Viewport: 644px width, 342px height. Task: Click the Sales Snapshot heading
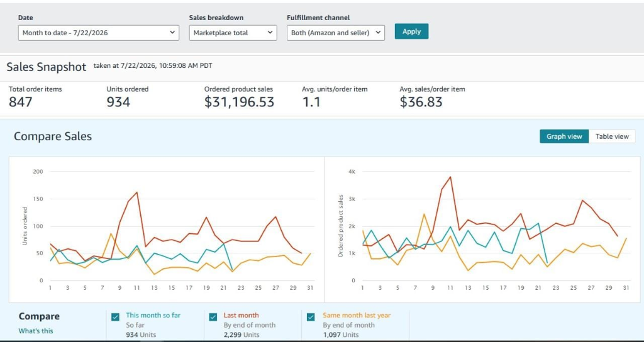coord(47,67)
